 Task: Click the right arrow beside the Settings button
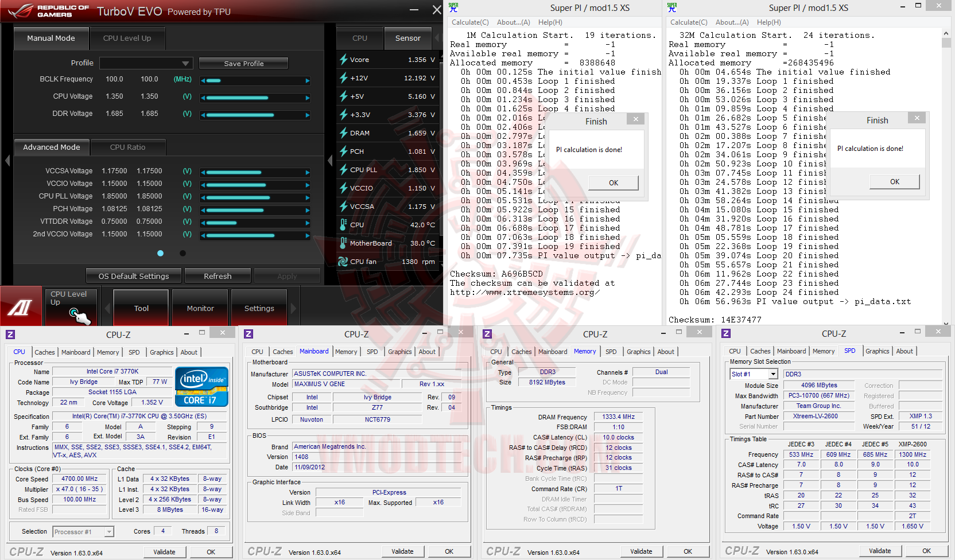(x=294, y=308)
